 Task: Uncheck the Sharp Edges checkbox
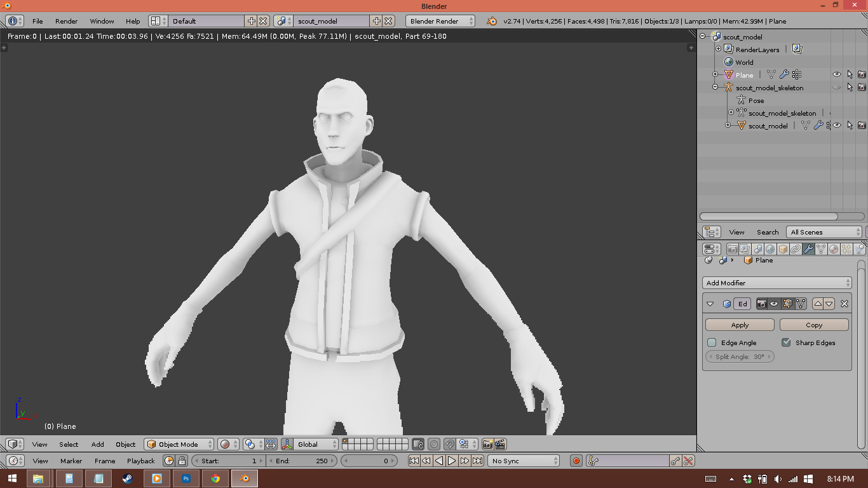[786, 342]
